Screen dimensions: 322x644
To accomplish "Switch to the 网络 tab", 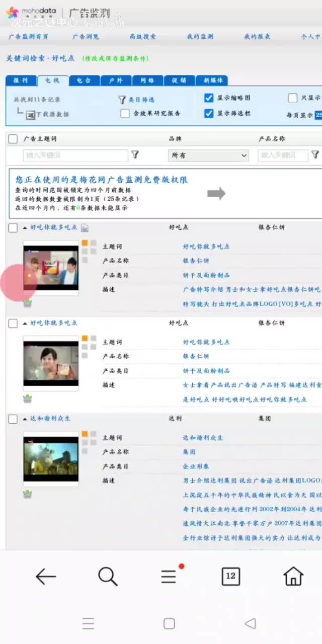I will tap(147, 80).
